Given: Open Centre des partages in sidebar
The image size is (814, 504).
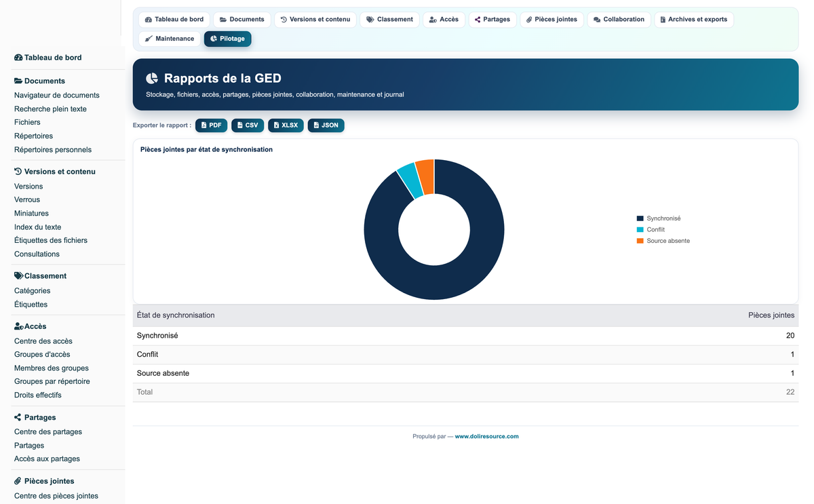Looking at the screenshot, I should [x=48, y=432].
